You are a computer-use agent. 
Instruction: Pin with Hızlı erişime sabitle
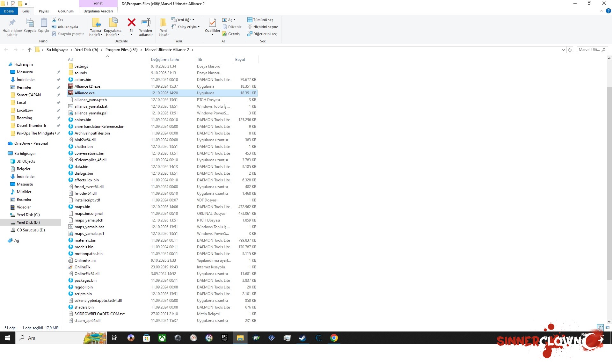tap(12, 27)
